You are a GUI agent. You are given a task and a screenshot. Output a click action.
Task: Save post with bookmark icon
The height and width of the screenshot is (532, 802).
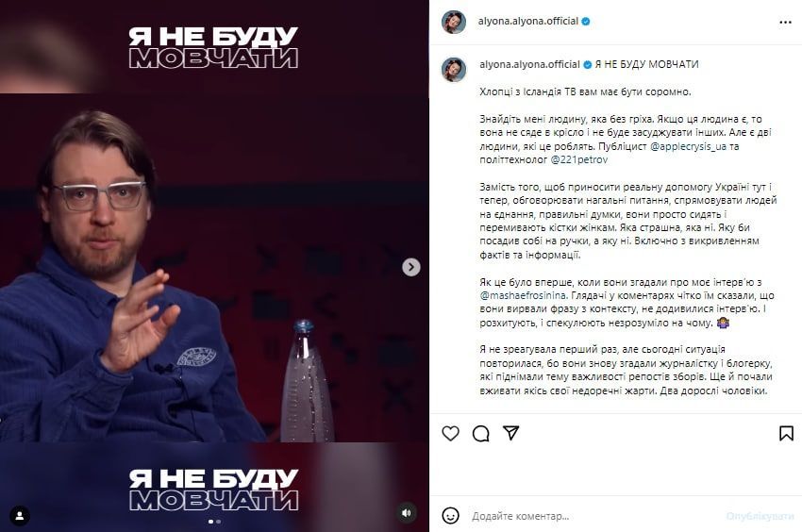(x=786, y=433)
